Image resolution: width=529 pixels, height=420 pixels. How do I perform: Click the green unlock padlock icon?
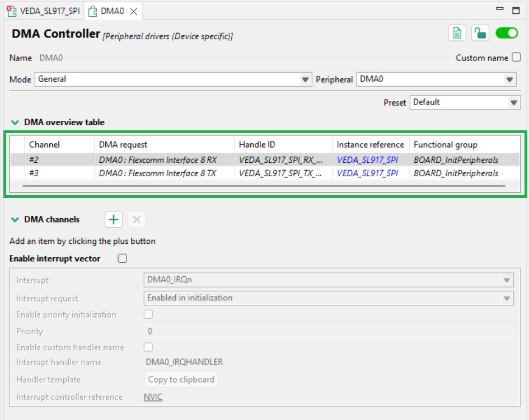tap(480, 34)
